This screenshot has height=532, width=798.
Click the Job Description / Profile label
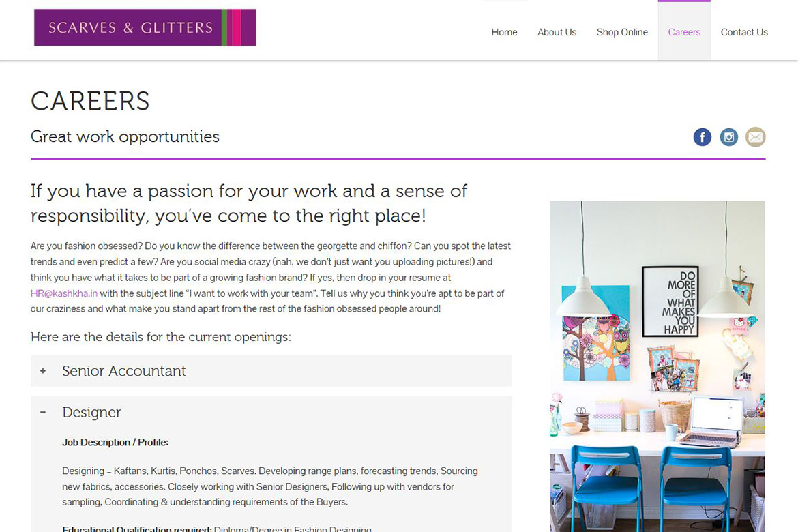click(115, 443)
